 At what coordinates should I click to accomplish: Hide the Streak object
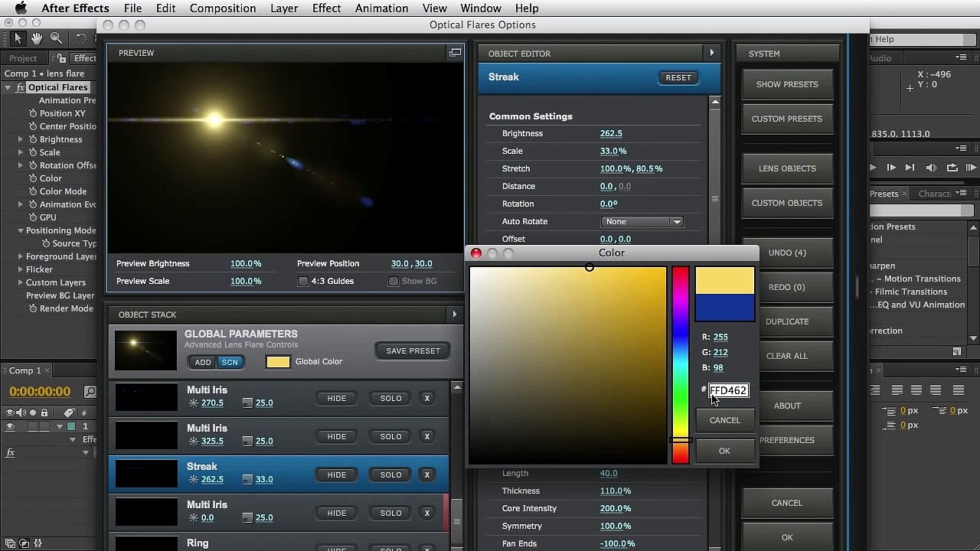337,474
